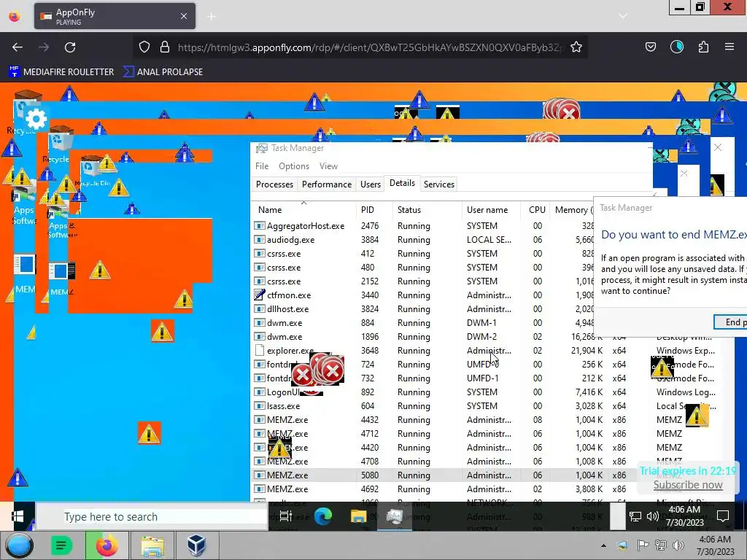Click the green notes app taskbar icon

61,545
